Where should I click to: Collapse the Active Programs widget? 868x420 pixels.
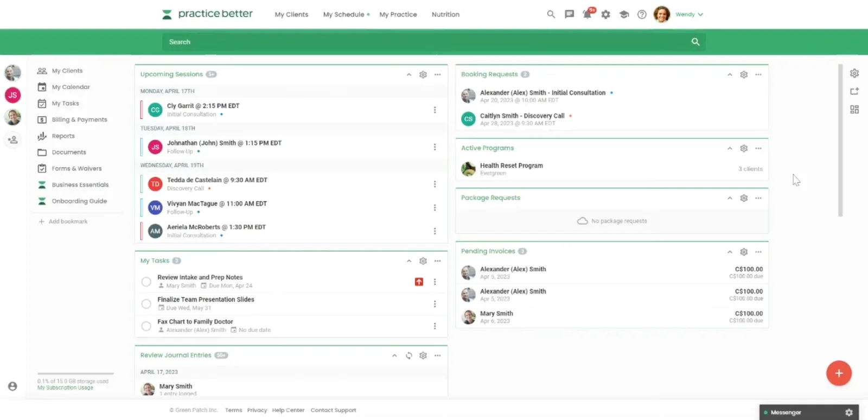click(730, 148)
